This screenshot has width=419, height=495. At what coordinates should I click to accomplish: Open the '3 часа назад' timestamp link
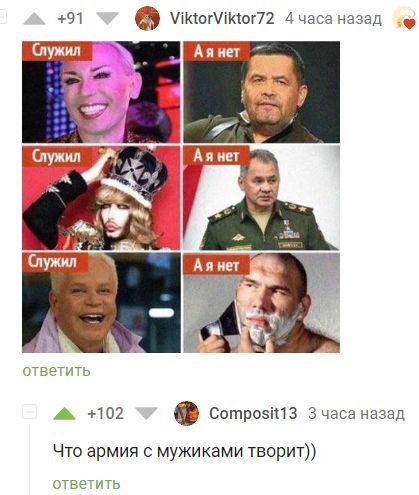[356, 414]
